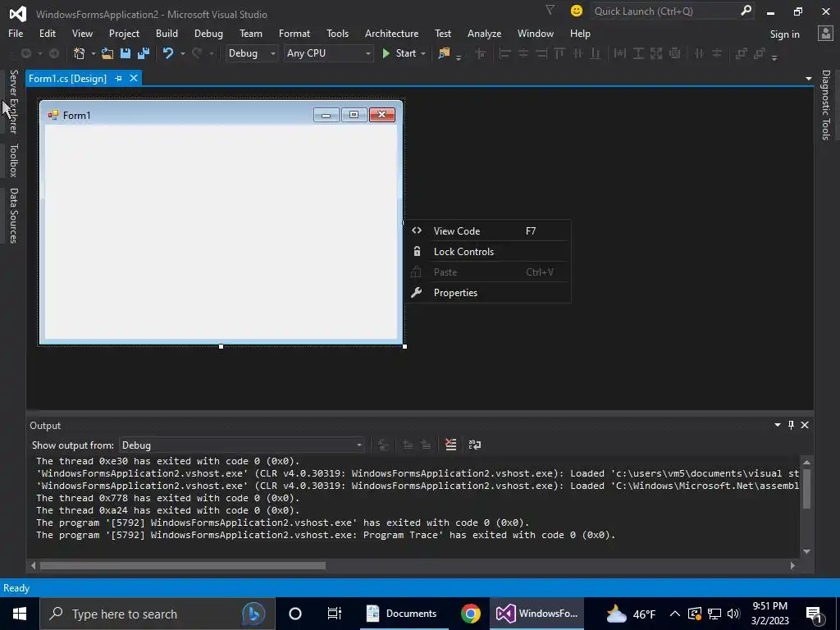Open the Documents window in taskbar

coord(402,614)
